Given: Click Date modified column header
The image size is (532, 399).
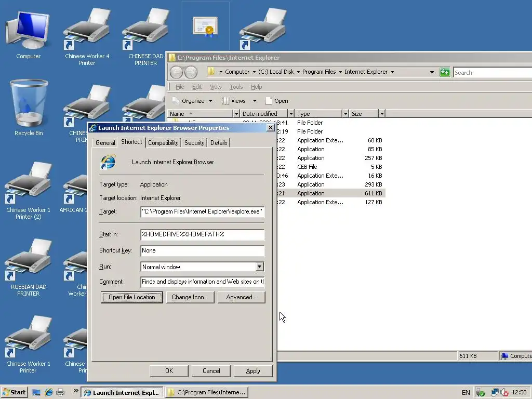Looking at the screenshot, I should (x=263, y=114).
